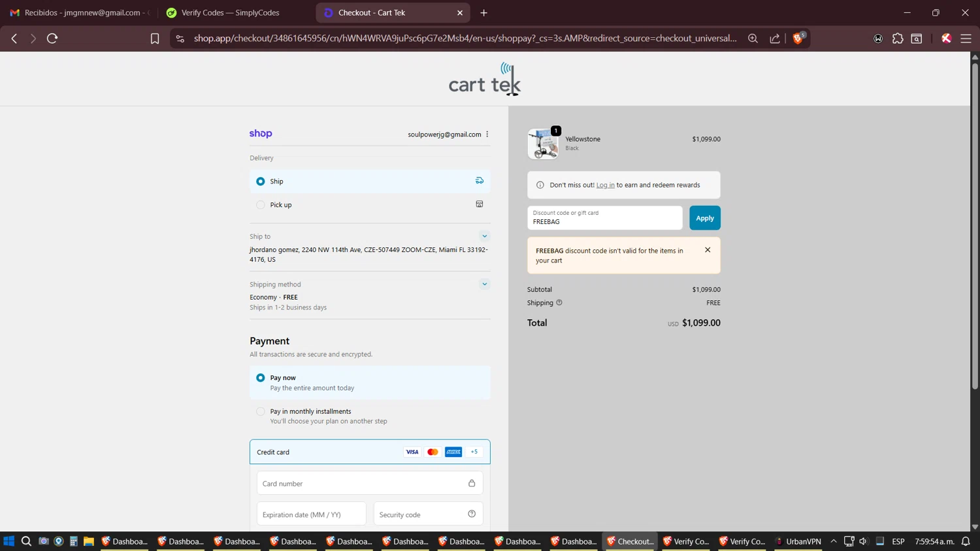Open a new browser tab
This screenshot has width=980, height=551.
coord(484,12)
